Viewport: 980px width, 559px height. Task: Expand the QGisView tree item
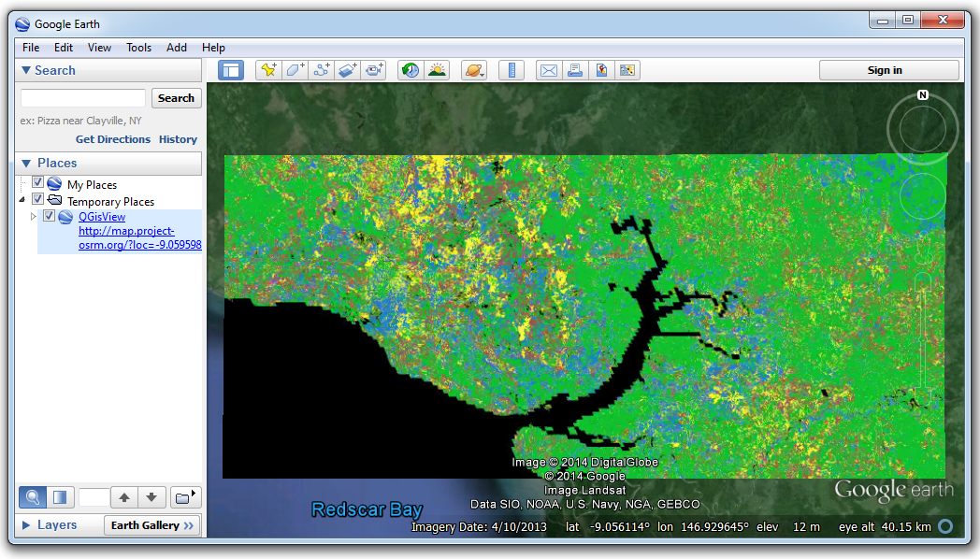click(x=34, y=217)
